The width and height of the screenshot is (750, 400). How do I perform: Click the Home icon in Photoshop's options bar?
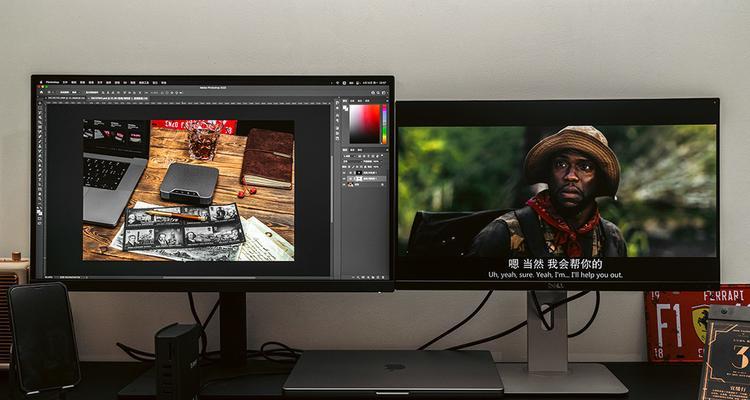click(x=41, y=92)
